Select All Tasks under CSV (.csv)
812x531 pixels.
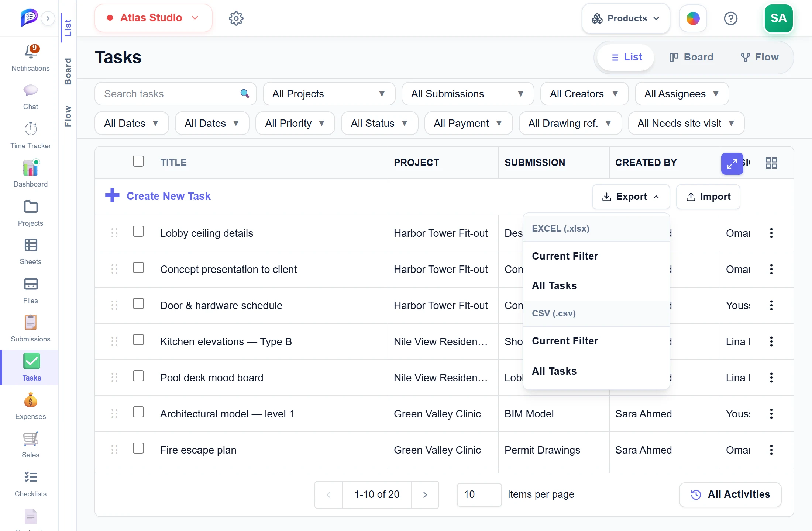pos(596,371)
